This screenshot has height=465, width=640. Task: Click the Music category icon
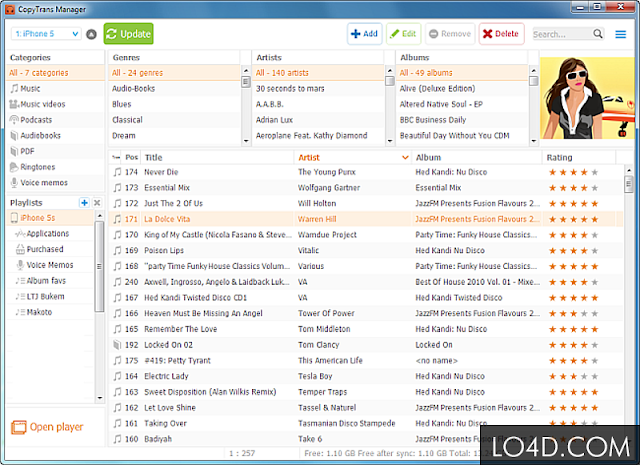pos(14,88)
